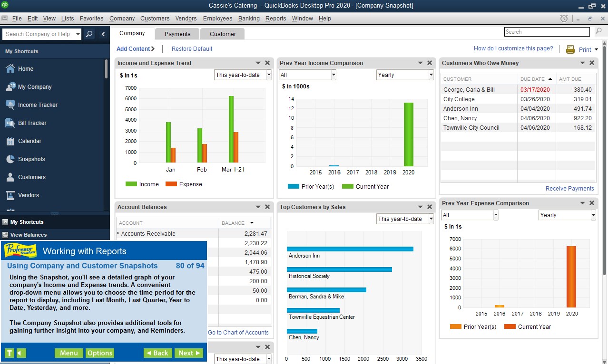Click the Receive Payments link
The width and height of the screenshot is (608, 364).
pyautogui.click(x=569, y=189)
